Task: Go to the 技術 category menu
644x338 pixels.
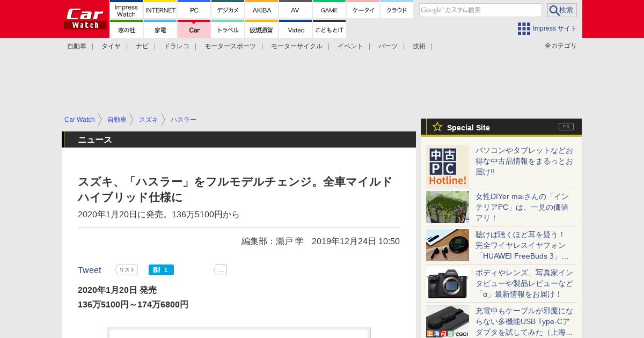Action: (419, 46)
